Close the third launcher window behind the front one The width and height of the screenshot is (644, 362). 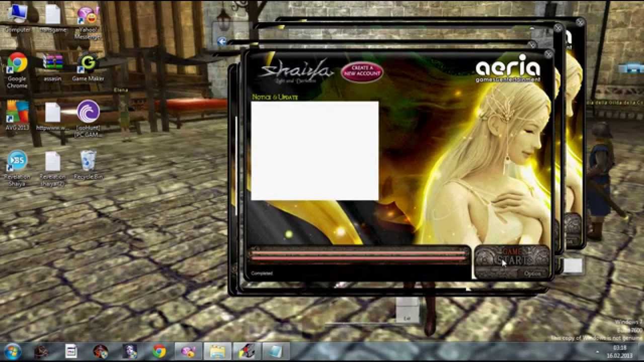[558, 29]
